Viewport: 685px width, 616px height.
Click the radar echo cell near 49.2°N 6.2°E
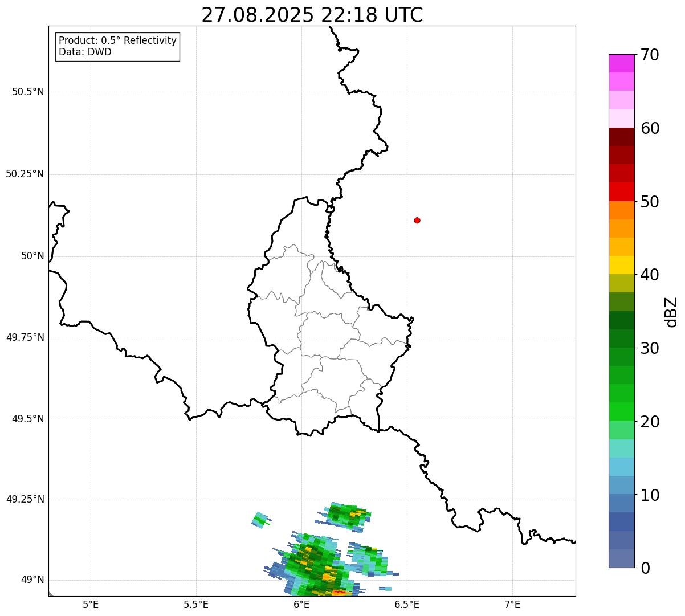point(344,516)
